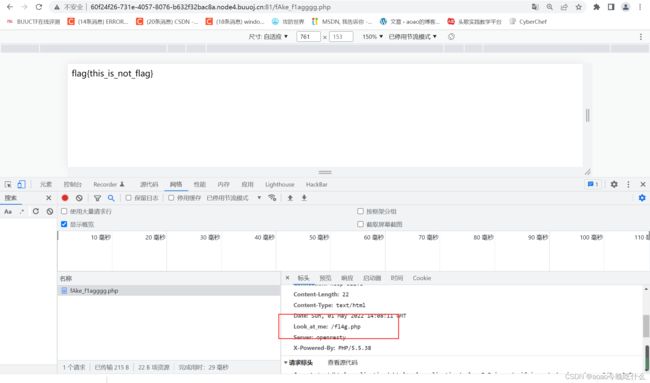Open the Chrome three-dot menu
650x383 pixels.
tap(640, 7)
